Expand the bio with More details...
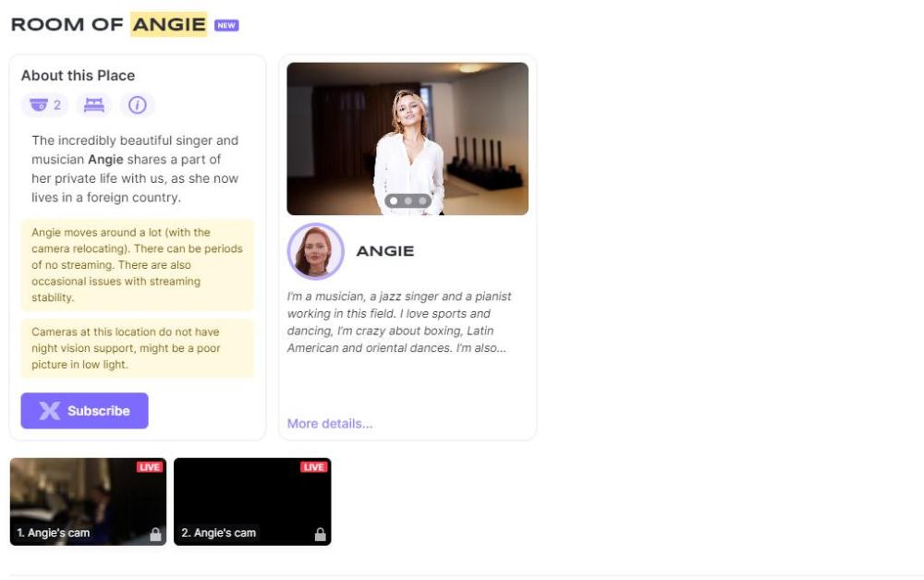The height and width of the screenshot is (580, 924). coord(330,424)
